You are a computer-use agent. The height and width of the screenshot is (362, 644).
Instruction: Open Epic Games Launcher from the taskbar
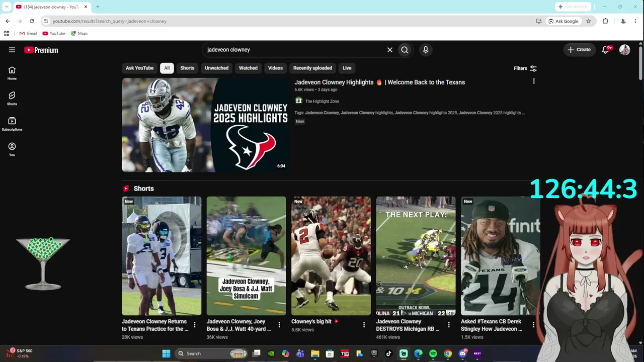374,353
